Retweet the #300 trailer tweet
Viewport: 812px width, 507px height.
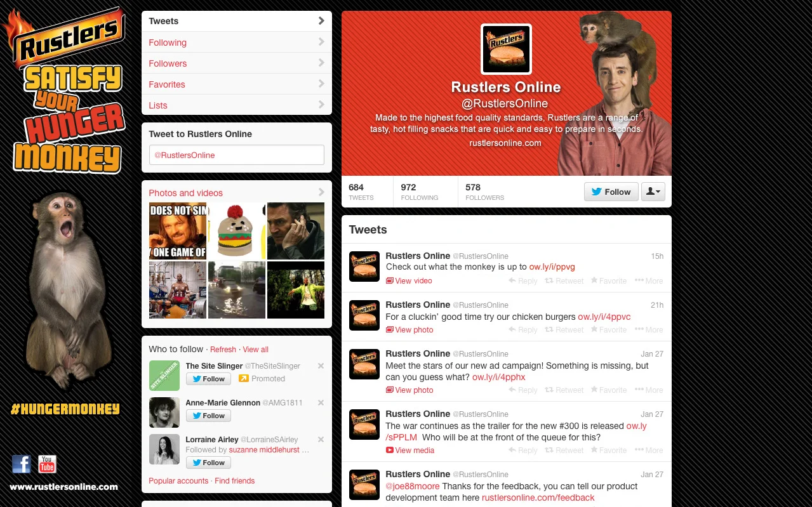(x=564, y=451)
